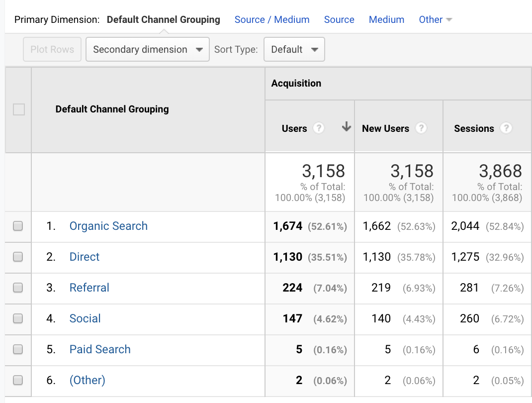The height and width of the screenshot is (403, 532).
Task: Select the Referral sessions value 281
Action: (469, 288)
